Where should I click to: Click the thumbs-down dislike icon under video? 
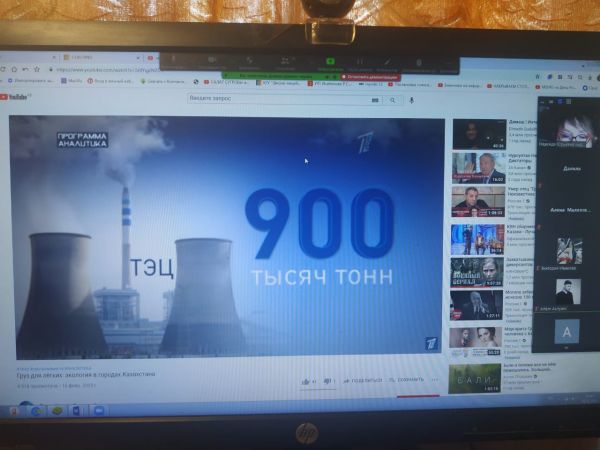328,381
